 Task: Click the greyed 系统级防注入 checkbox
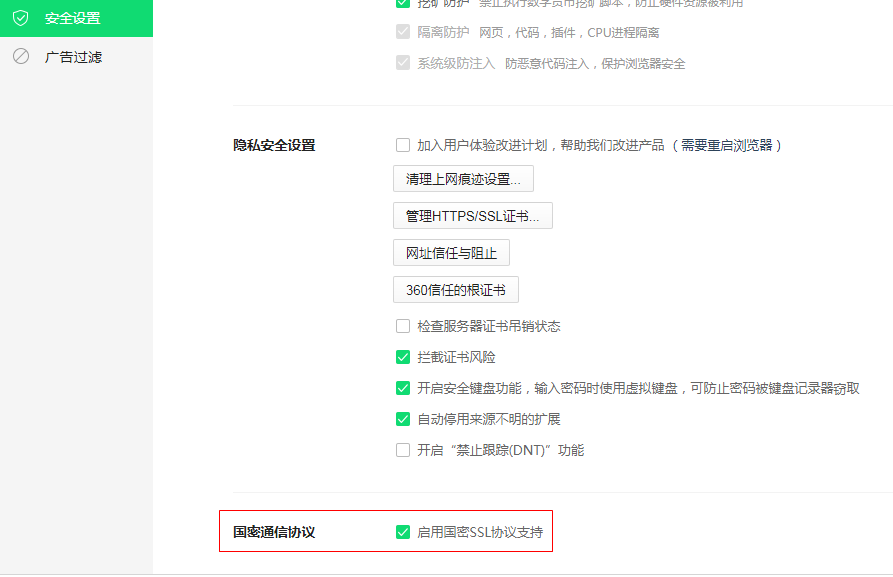403,63
